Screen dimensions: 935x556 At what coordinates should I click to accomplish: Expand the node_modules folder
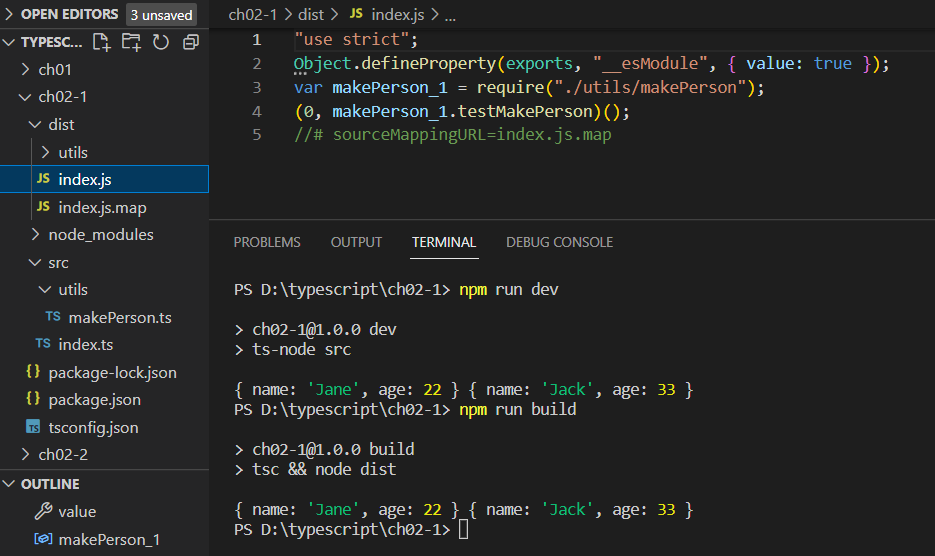click(35, 234)
